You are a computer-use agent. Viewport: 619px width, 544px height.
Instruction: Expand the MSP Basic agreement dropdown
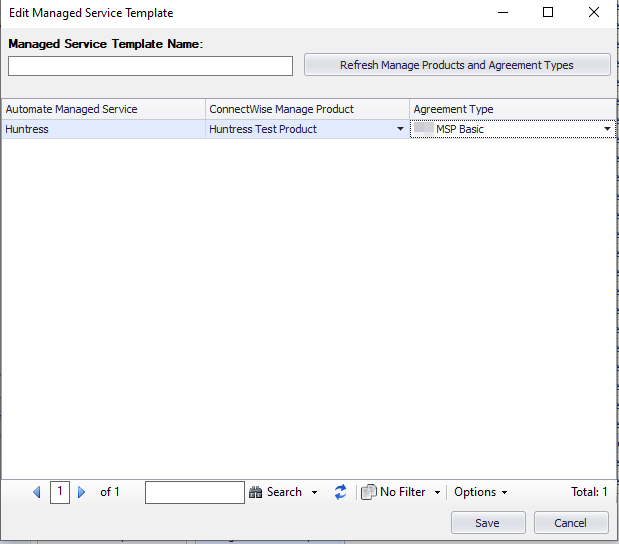coord(607,129)
